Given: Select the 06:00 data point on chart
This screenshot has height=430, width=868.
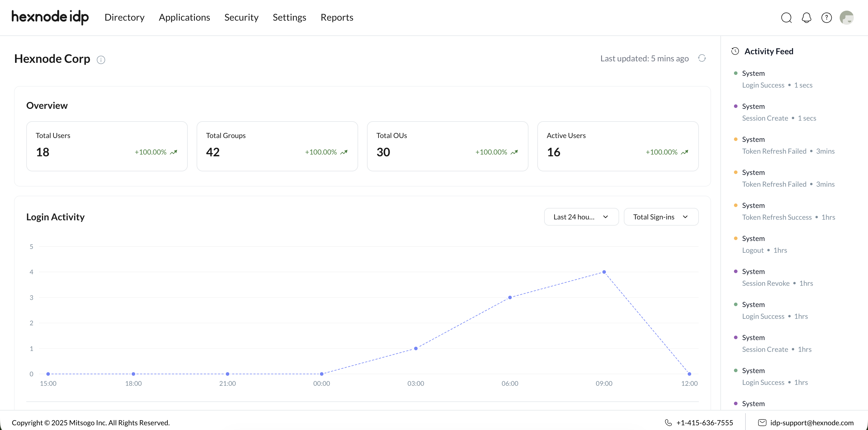Looking at the screenshot, I should tap(510, 298).
